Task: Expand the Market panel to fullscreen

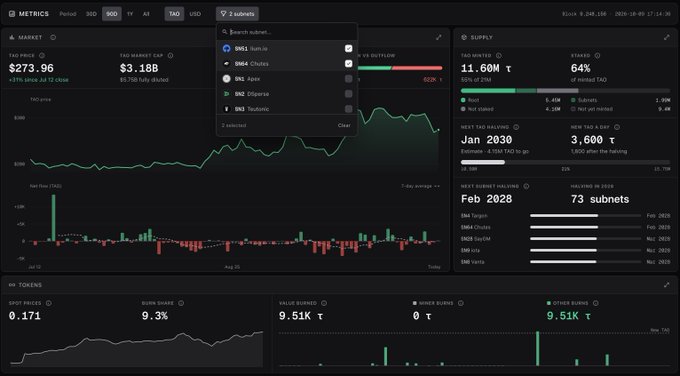Action: (x=438, y=37)
